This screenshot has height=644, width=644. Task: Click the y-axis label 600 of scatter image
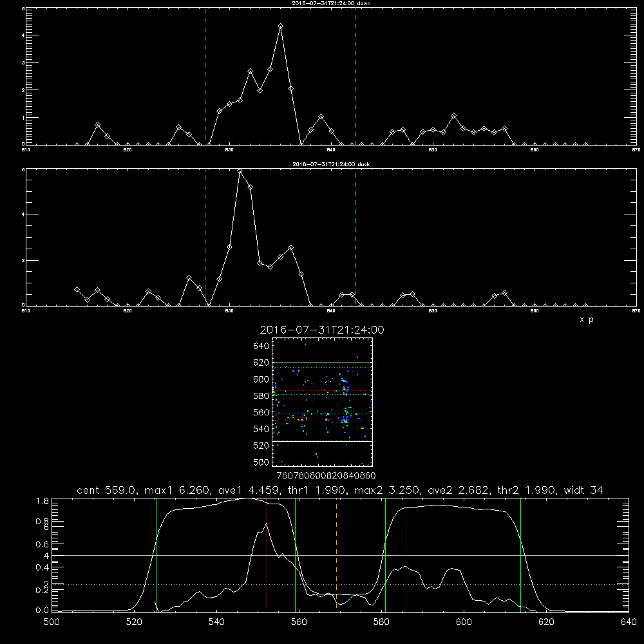click(x=261, y=379)
